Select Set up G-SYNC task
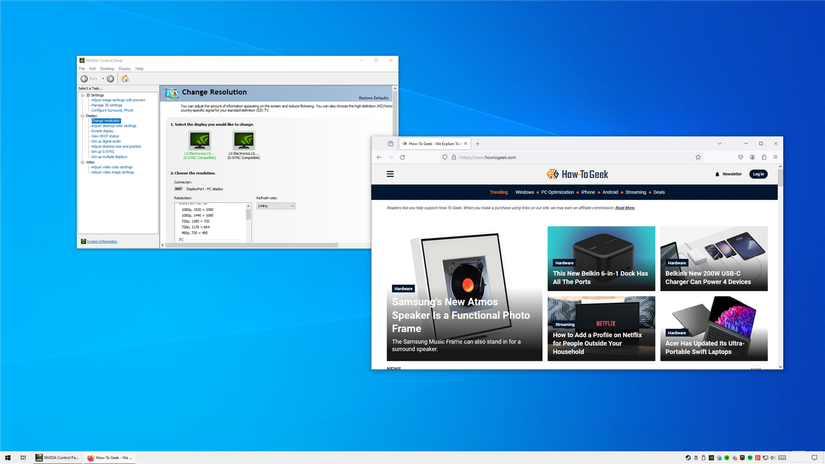 click(x=103, y=152)
